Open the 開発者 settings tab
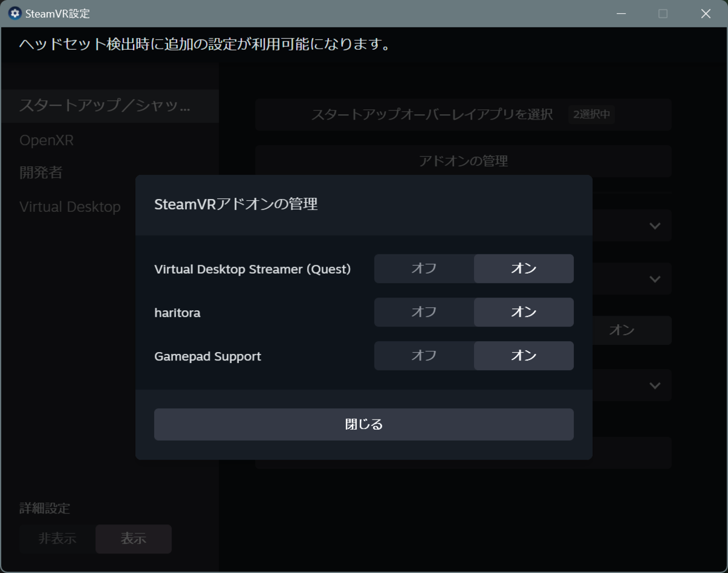Screen dimensions: 728x573 coord(110,173)
